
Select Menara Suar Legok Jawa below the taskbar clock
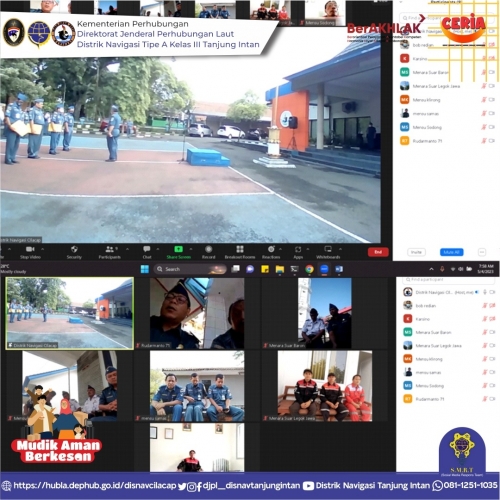[449, 346]
